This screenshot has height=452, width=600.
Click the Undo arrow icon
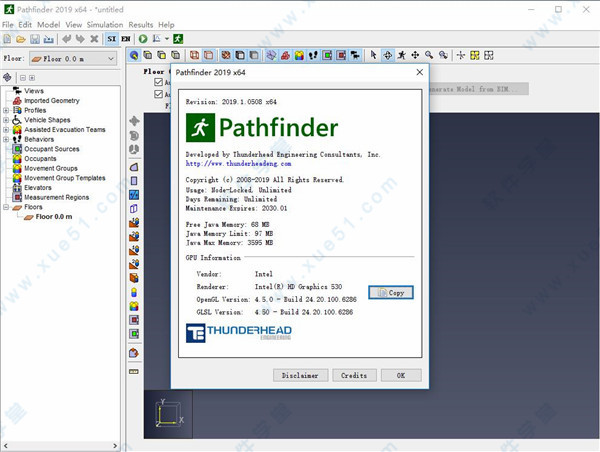tap(67, 39)
